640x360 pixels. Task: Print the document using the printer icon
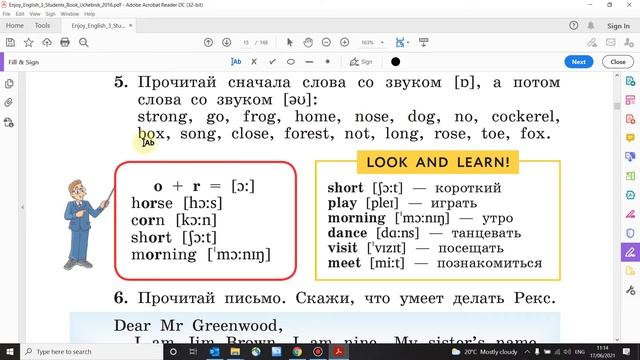65,42
